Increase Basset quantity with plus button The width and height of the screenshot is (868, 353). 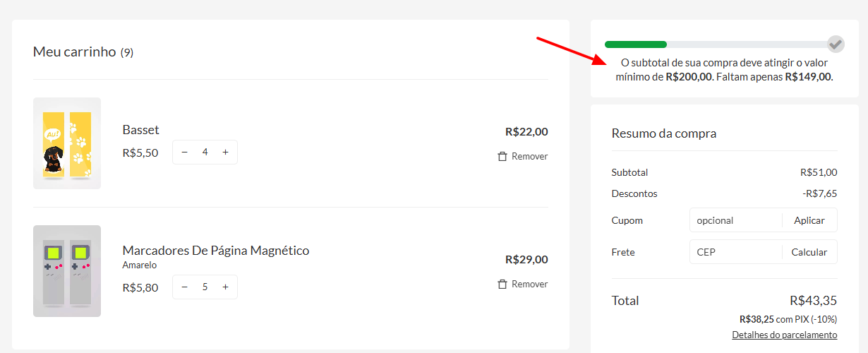pos(225,152)
